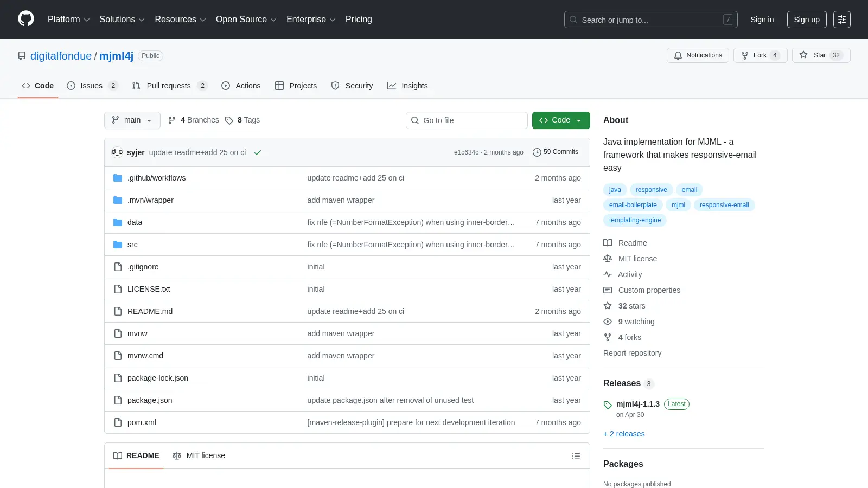Expand the Resources menu
The width and height of the screenshot is (868, 488).
point(180,20)
